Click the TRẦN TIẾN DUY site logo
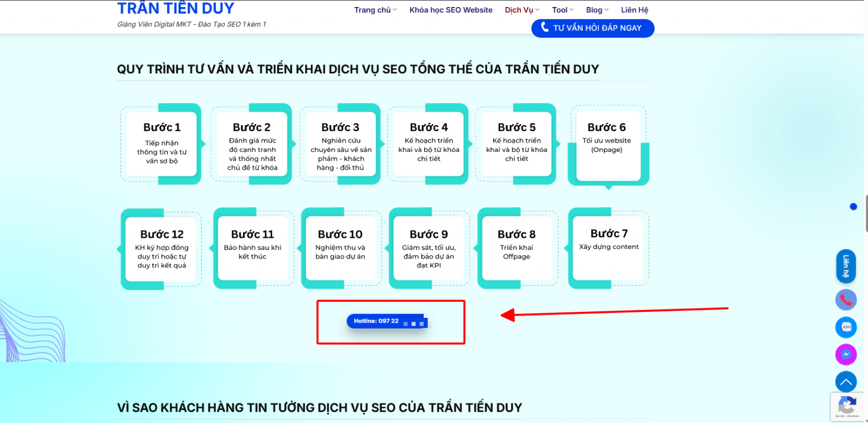The image size is (868, 423). (176, 9)
